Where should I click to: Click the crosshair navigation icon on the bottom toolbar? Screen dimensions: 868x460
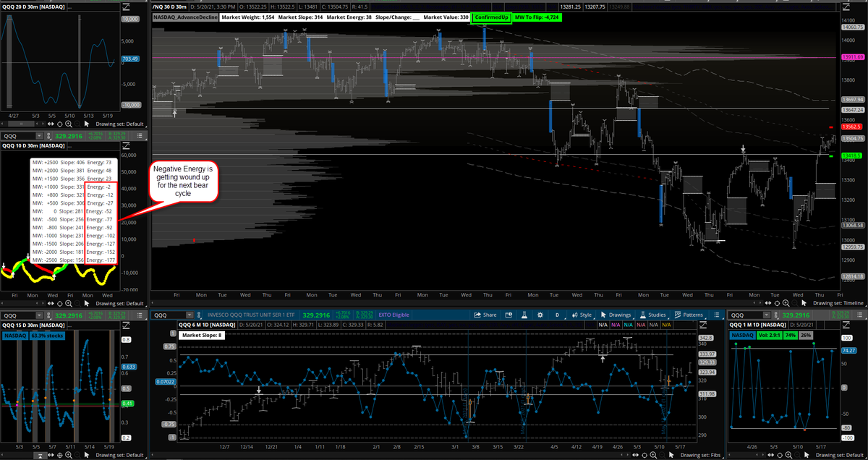(x=644, y=455)
